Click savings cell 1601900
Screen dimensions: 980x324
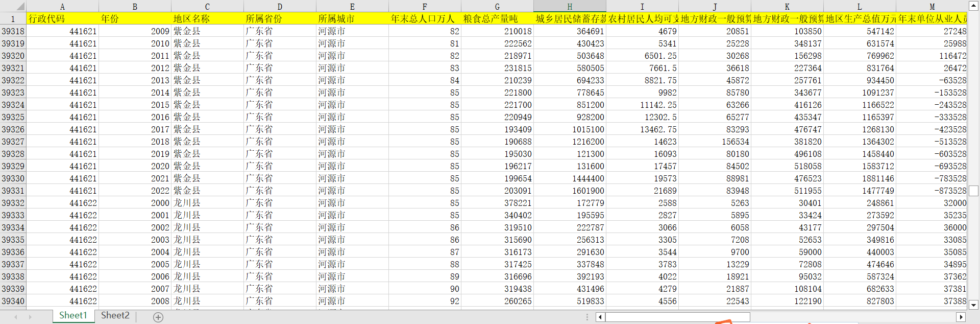tap(570, 191)
